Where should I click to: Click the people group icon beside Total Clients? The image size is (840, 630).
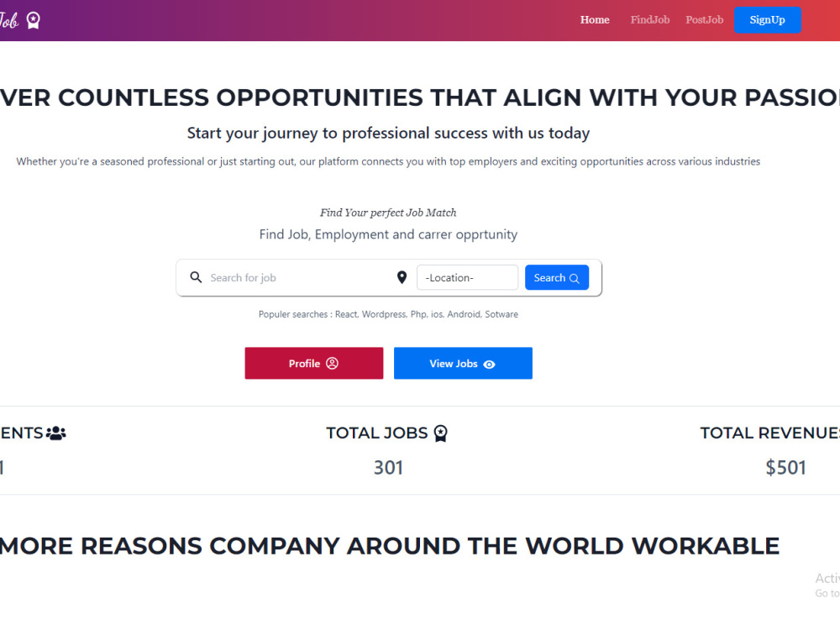tap(54, 432)
